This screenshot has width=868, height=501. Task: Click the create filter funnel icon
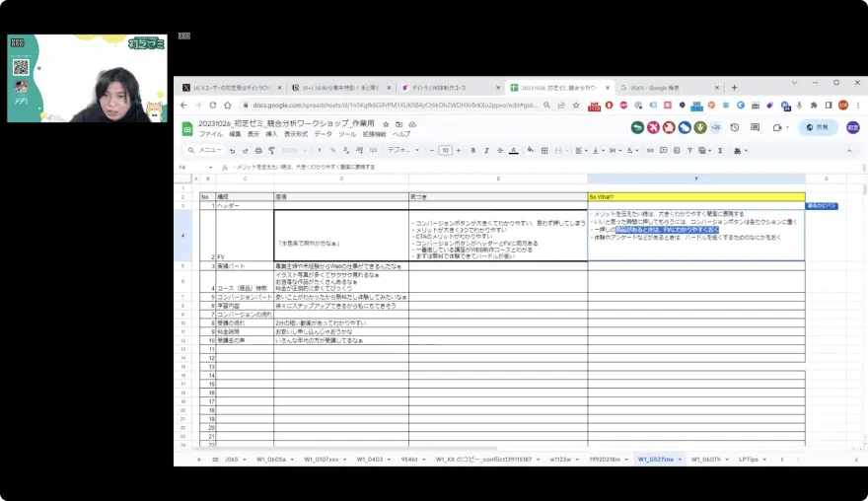point(689,151)
